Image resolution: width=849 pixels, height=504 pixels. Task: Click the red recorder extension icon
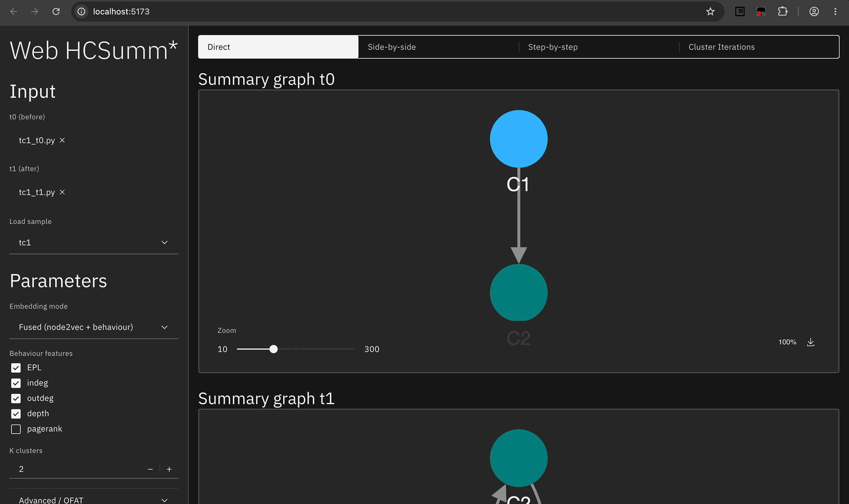pyautogui.click(x=761, y=12)
